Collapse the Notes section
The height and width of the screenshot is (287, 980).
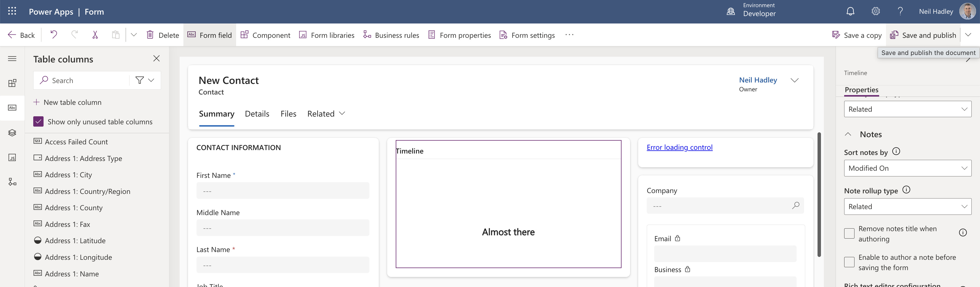(848, 134)
